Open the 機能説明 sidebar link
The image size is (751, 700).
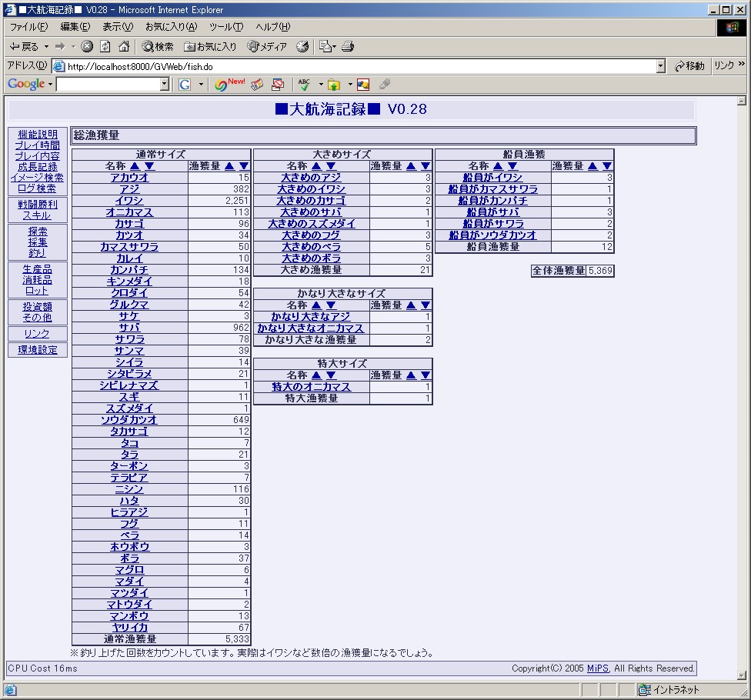38,135
